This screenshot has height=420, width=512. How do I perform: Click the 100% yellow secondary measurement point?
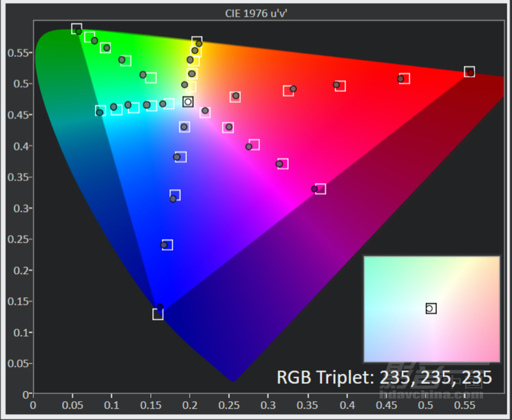click(x=199, y=44)
